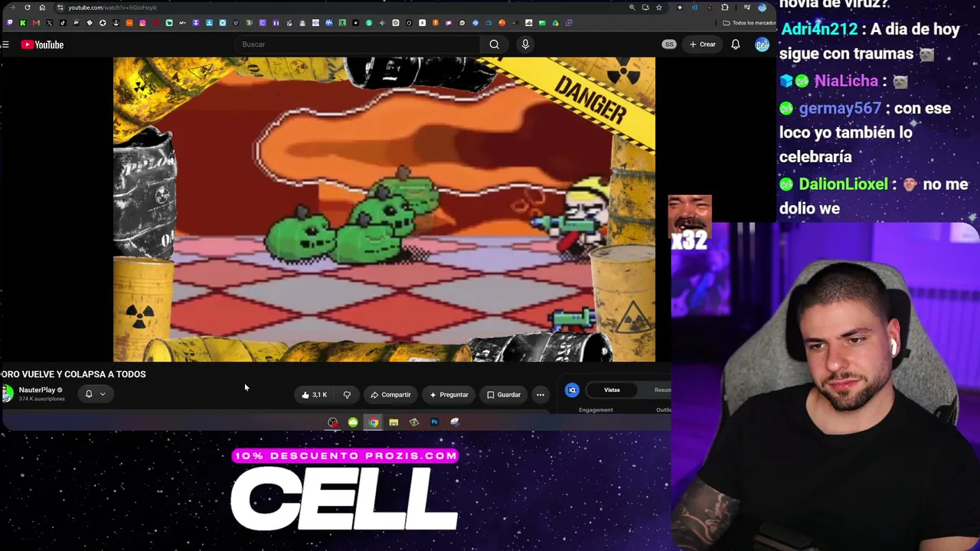Image resolution: width=980 pixels, height=551 pixels.
Task: Open the browser extensions puzzle icon
Action: tap(724, 8)
